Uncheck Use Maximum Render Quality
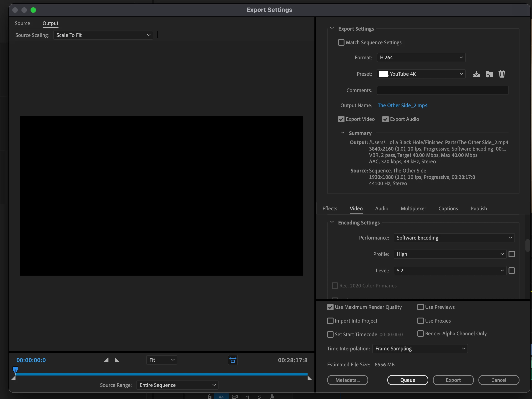 [x=330, y=307]
